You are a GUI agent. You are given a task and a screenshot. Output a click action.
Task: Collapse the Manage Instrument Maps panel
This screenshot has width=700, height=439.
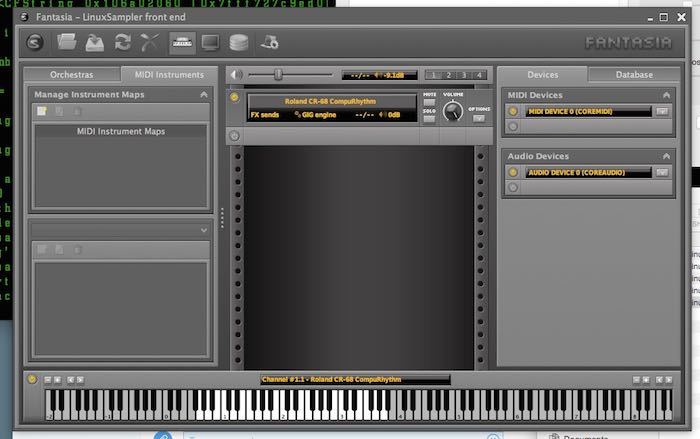coord(204,94)
